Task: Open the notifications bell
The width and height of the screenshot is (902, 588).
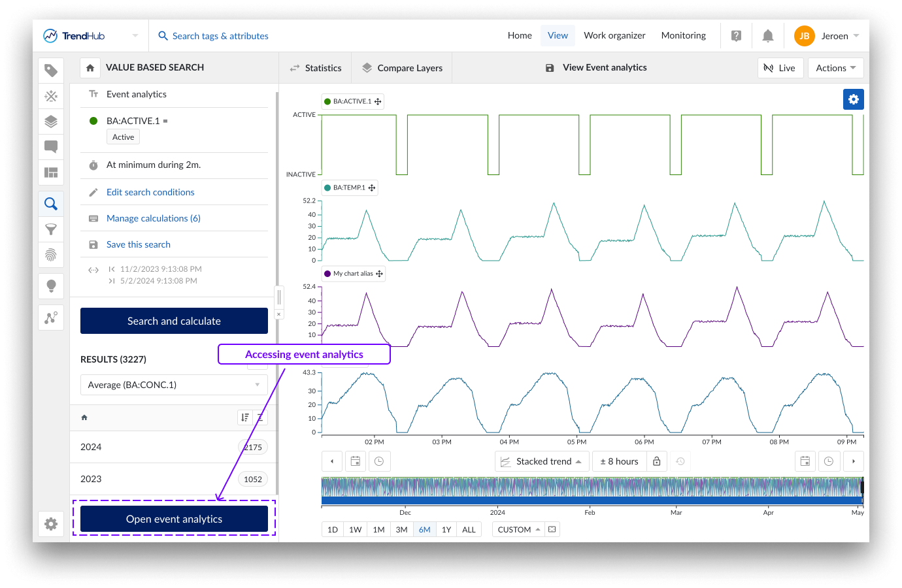Action: pyautogui.click(x=768, y=36)
